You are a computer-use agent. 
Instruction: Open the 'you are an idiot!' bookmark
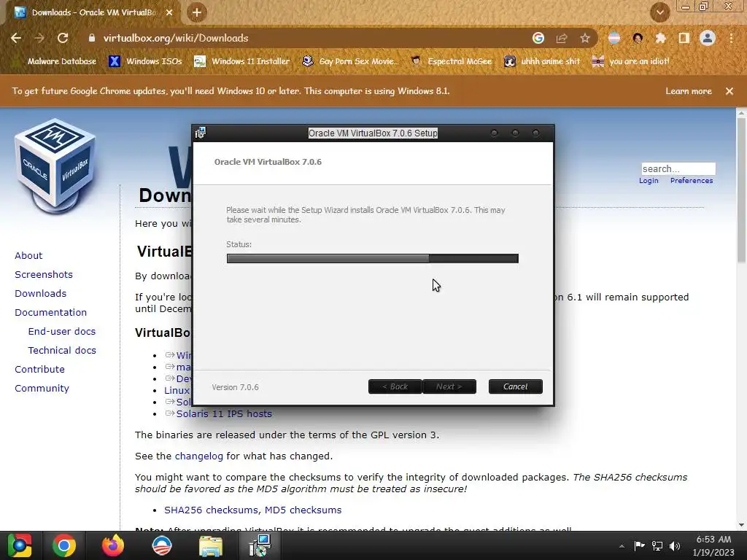click(x=631, y=61)
